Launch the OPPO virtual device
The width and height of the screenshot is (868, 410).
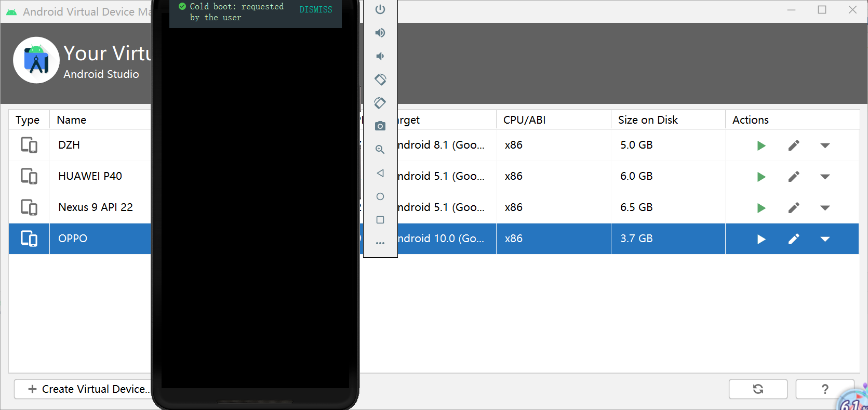click(x=761, y=239)
